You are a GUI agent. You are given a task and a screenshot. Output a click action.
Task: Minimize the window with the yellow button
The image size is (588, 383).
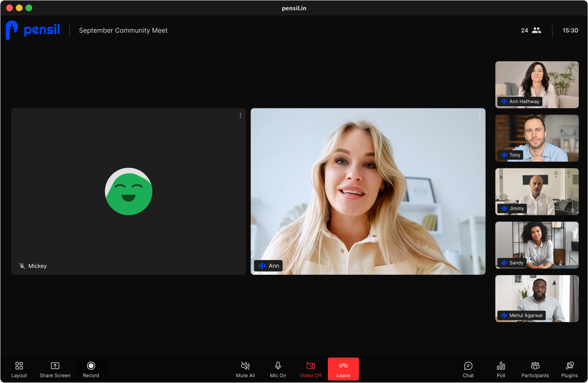coord(19,8)
